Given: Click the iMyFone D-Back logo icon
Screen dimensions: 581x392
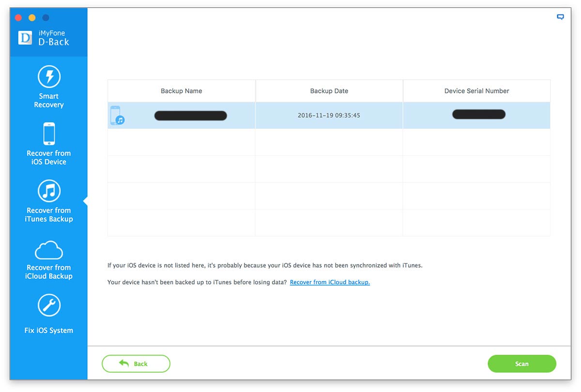Looking at the screenshot, I should click(25, 38).
